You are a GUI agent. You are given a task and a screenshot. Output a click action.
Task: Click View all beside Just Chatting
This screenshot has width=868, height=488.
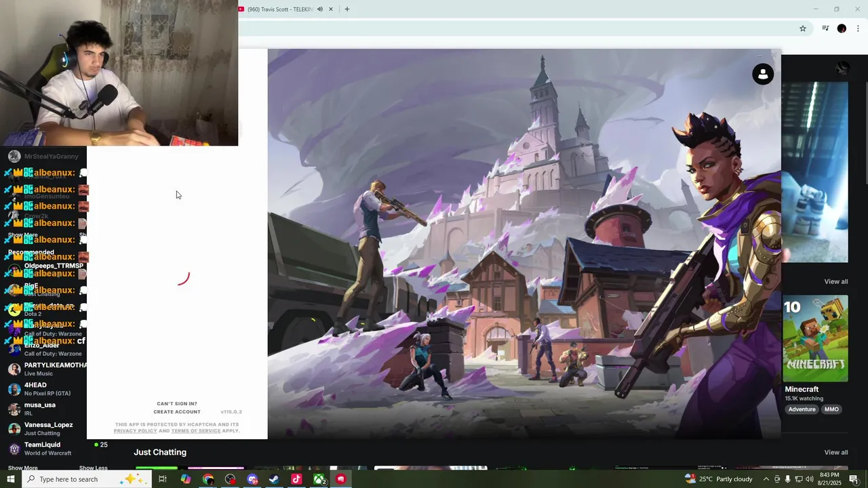tap(836, 452)
